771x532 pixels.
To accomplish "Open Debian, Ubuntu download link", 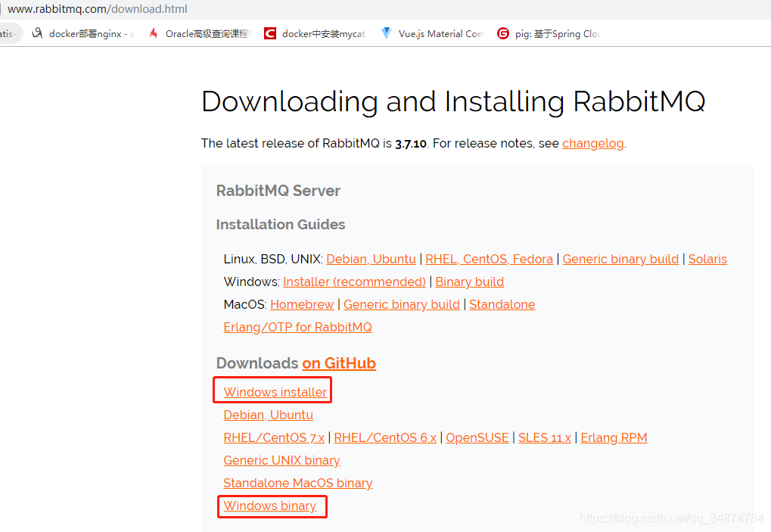I will coord(268,415).
